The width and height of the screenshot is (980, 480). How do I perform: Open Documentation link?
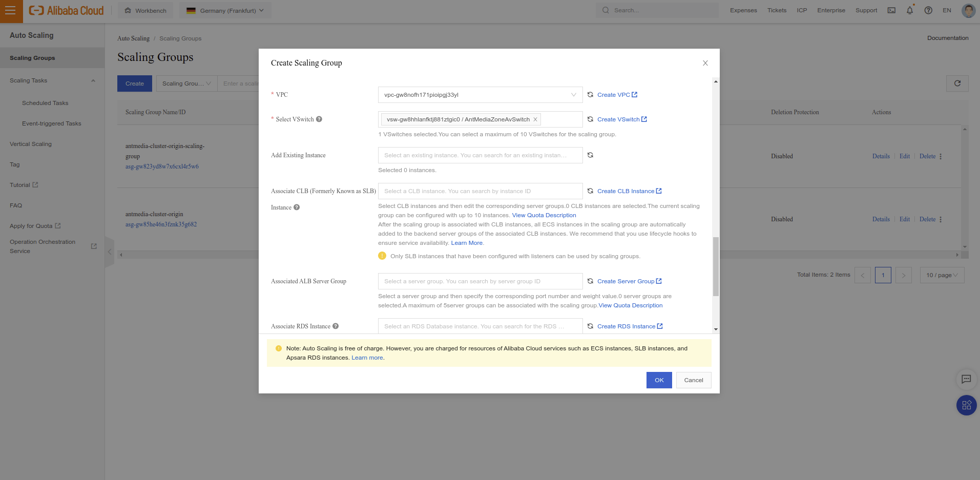point(948,38)
